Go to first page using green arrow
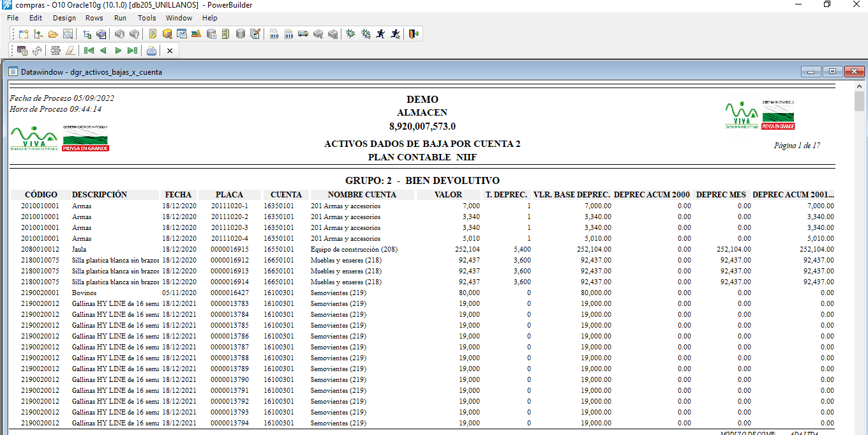This screenshot has height=435, width=868. 89,50
